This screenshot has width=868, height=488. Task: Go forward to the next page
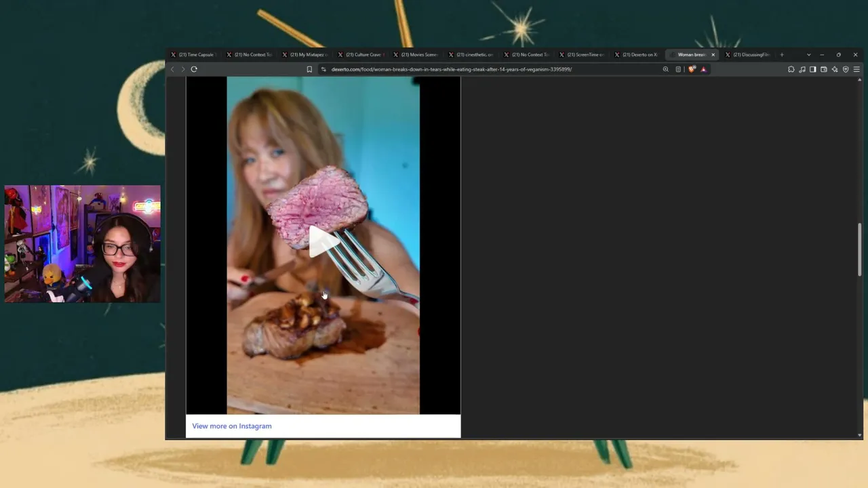click(x=182, y=69)
